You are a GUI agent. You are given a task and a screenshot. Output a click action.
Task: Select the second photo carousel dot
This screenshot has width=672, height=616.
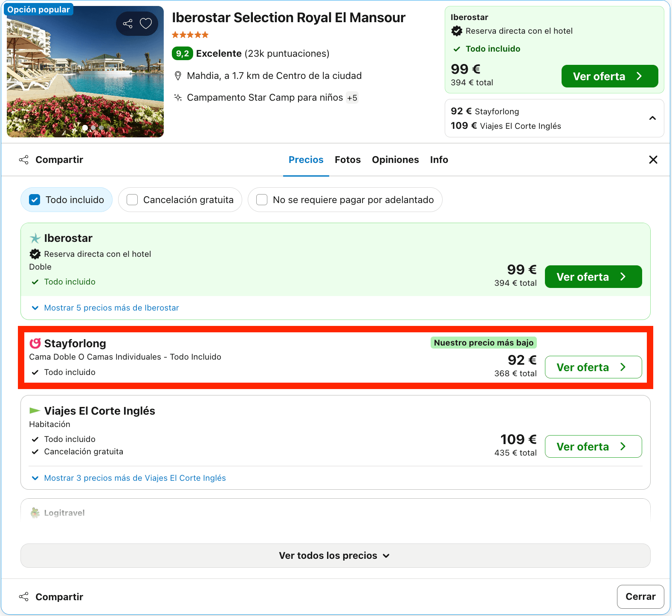coord(93,128)
